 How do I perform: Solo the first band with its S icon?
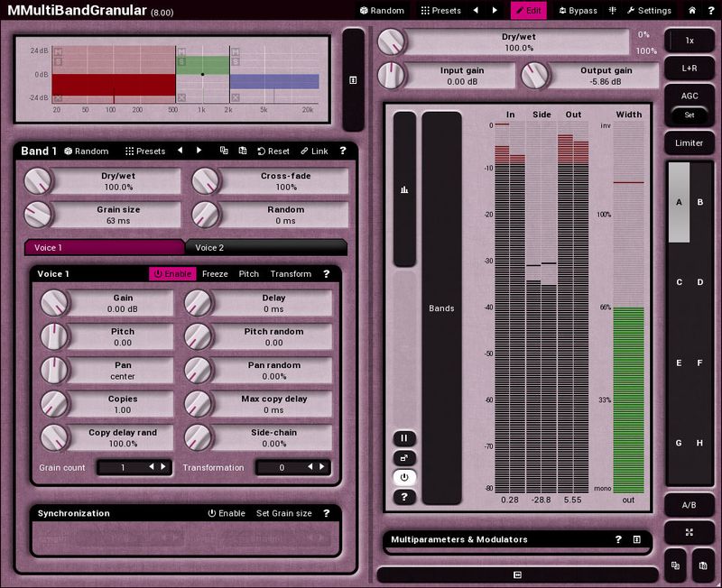(x=58, y=61)
